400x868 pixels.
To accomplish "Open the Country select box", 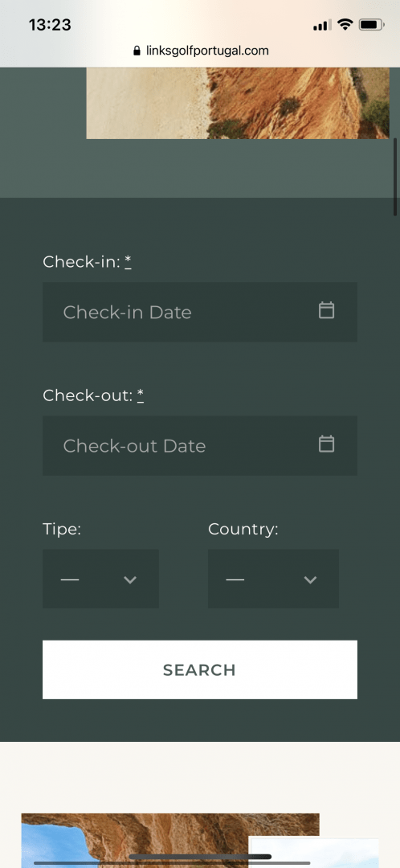I will (x=273, y=579).
